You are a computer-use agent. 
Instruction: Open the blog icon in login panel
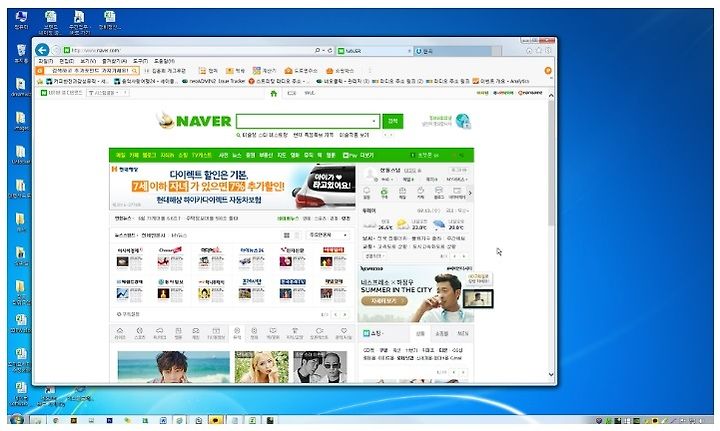coord(439,193)
